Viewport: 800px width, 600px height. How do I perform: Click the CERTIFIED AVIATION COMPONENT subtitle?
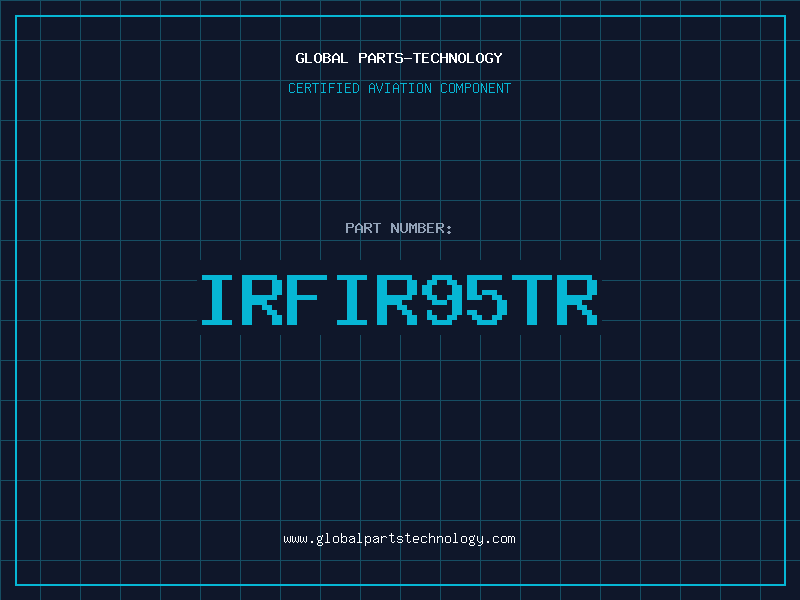pos(399,89)
